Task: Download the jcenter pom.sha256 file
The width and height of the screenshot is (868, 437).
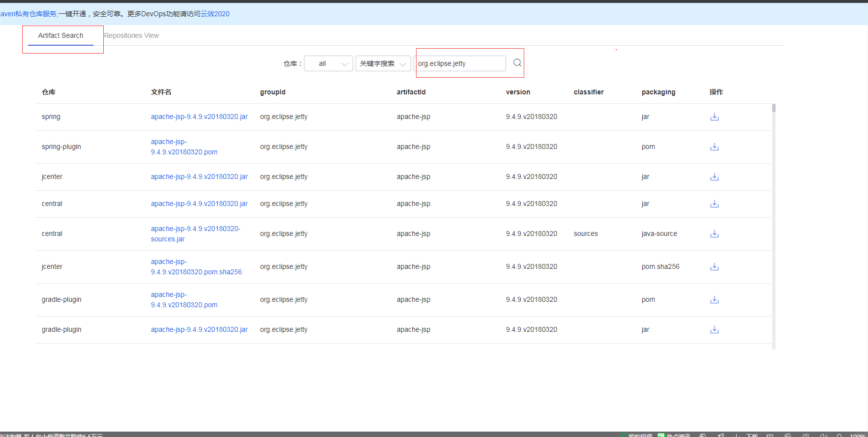Action: click(715, 267)
